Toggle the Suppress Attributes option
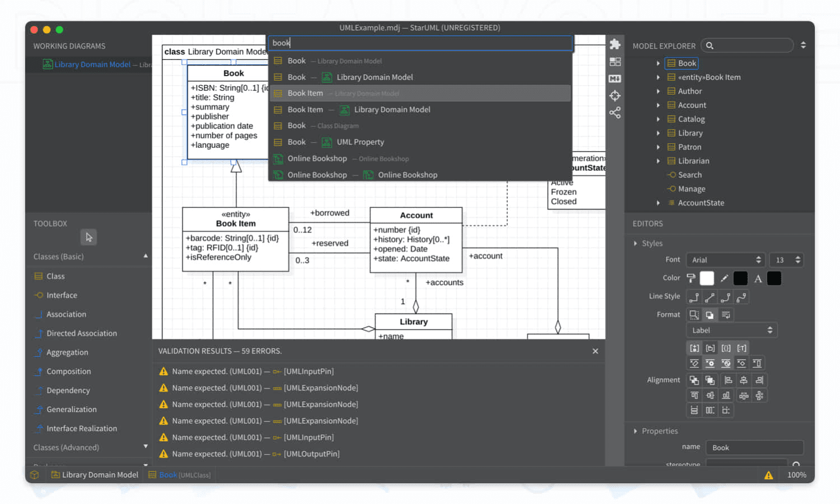Image resolution: width=840 pixels, height=504 pixels. click(x=694, y=363)
